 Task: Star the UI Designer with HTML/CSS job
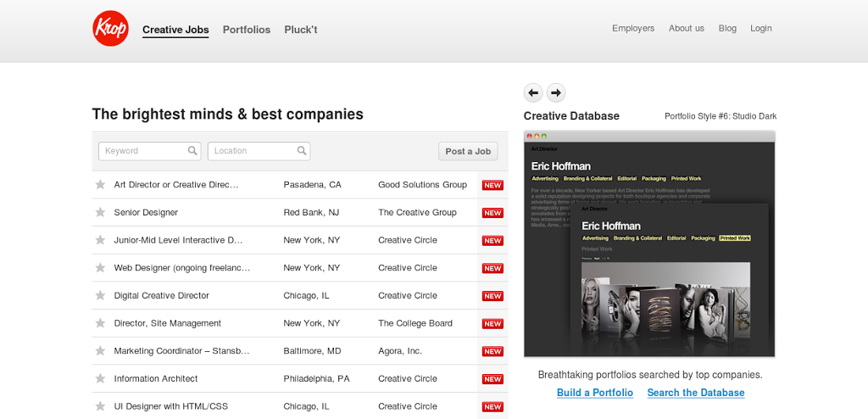[100, 406]
